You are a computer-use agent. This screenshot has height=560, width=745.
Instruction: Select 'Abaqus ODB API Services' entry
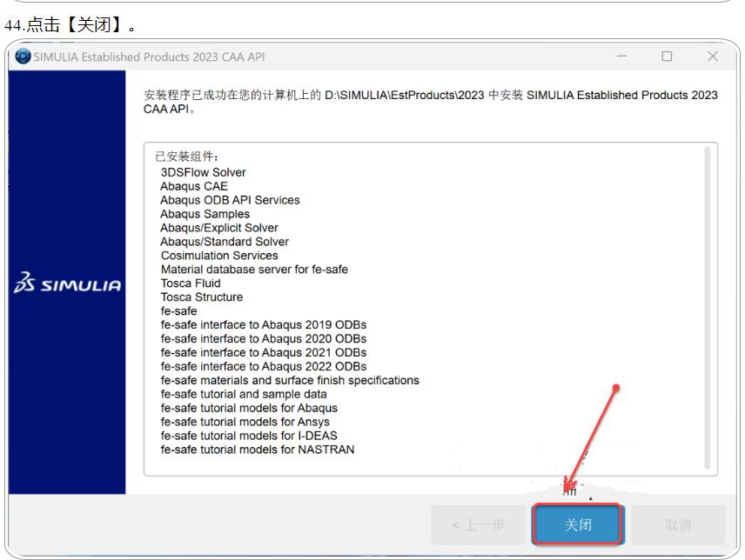pos(230,200)
